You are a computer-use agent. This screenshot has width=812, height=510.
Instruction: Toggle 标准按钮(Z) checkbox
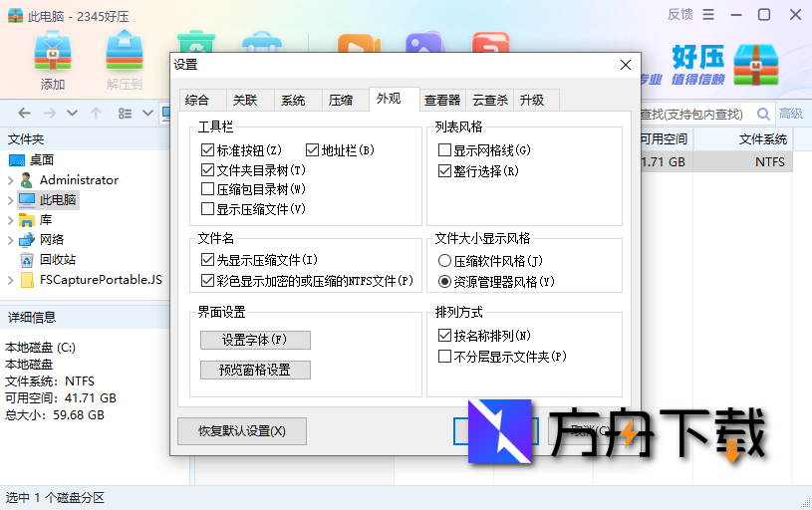tap(207, 150)
